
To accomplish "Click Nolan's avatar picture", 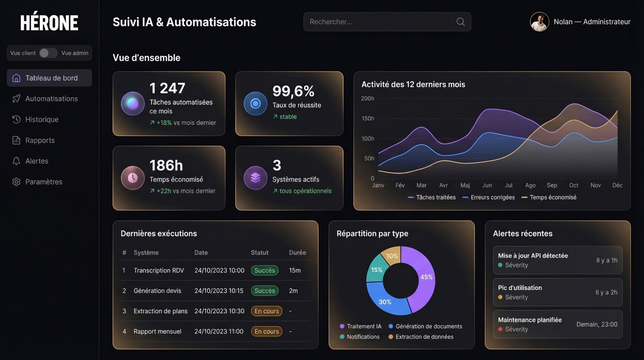I will point(539,22).
